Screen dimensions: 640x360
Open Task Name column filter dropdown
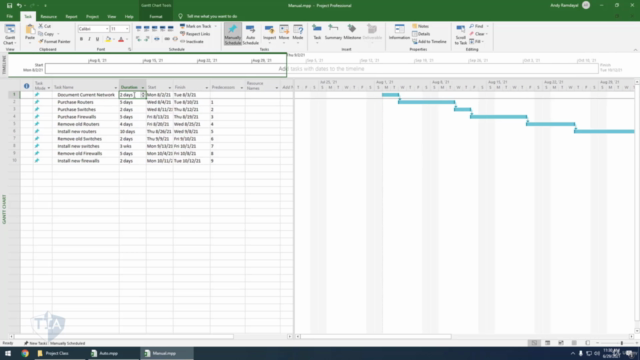(116, 88)
